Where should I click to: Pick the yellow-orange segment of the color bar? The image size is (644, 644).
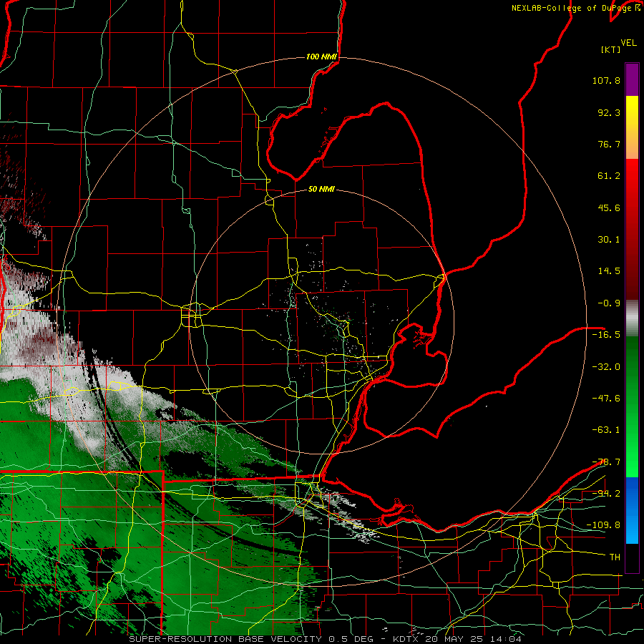pos(632,127)
